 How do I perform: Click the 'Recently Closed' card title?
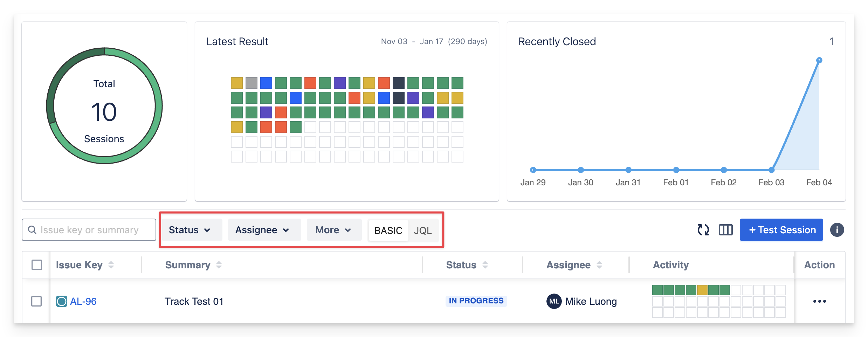(x=557, y=42)
